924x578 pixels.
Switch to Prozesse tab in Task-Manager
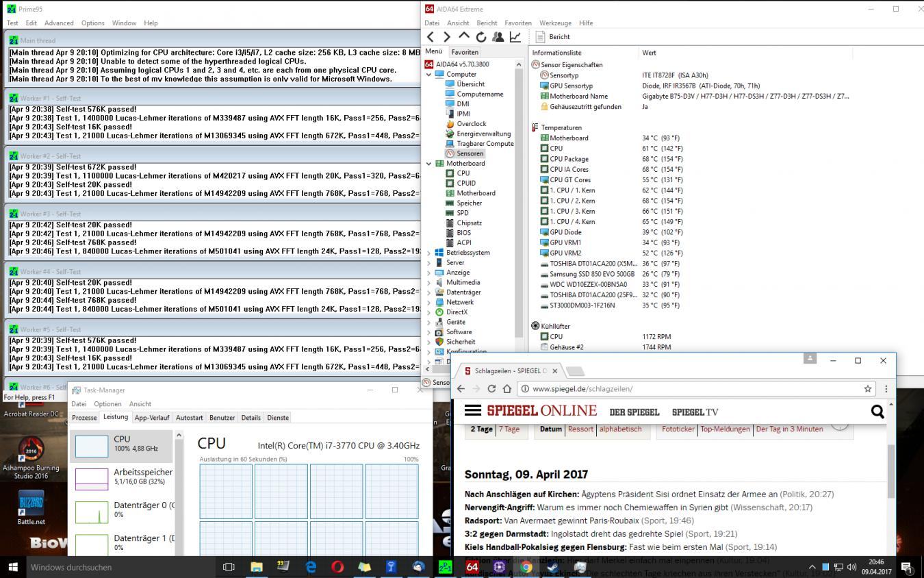(84, 418)
